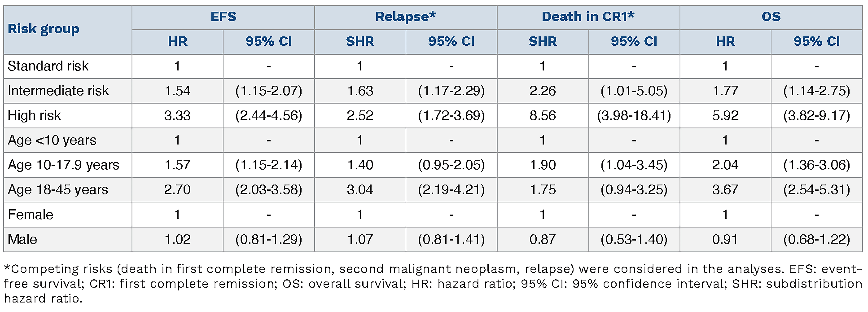Select the Standard risk row label
The height and width of the screenshot is (312, 868).
48,66
